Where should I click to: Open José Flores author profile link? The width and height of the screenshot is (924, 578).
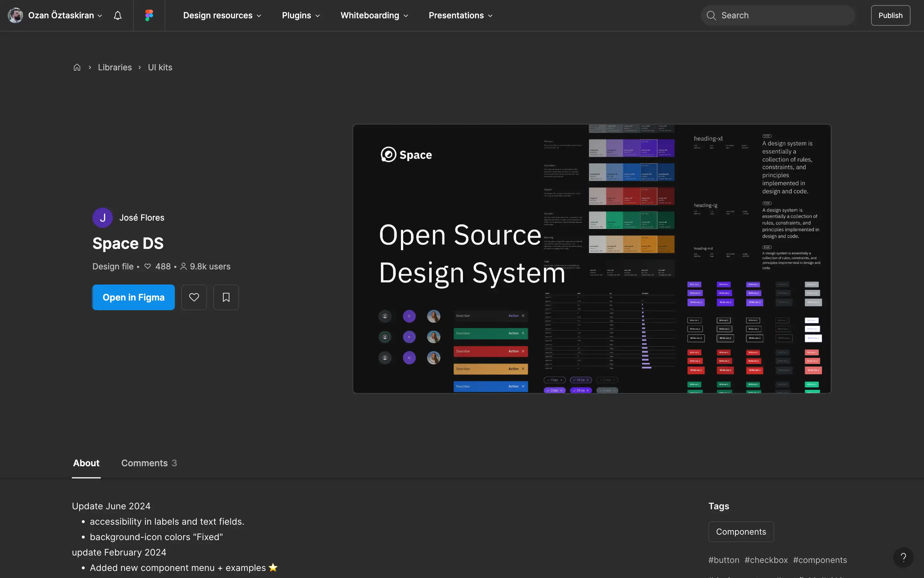[142, 217]
